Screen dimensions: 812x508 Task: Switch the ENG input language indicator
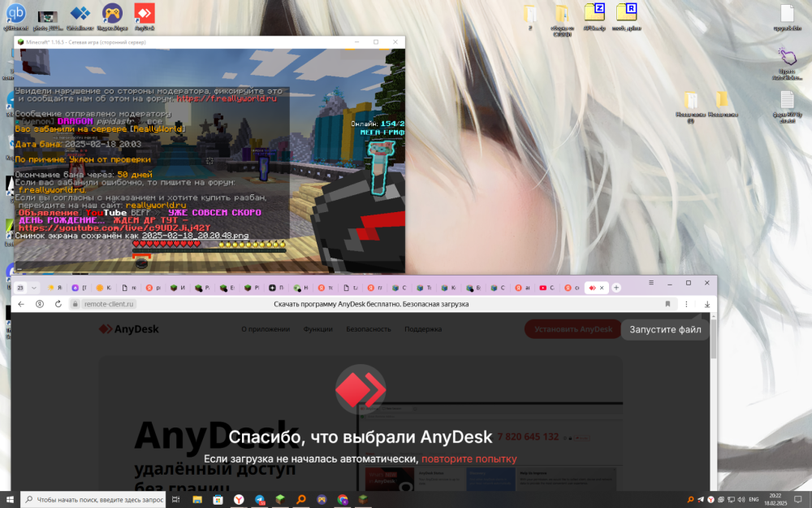pyautogui.click(x=754, y=500)
